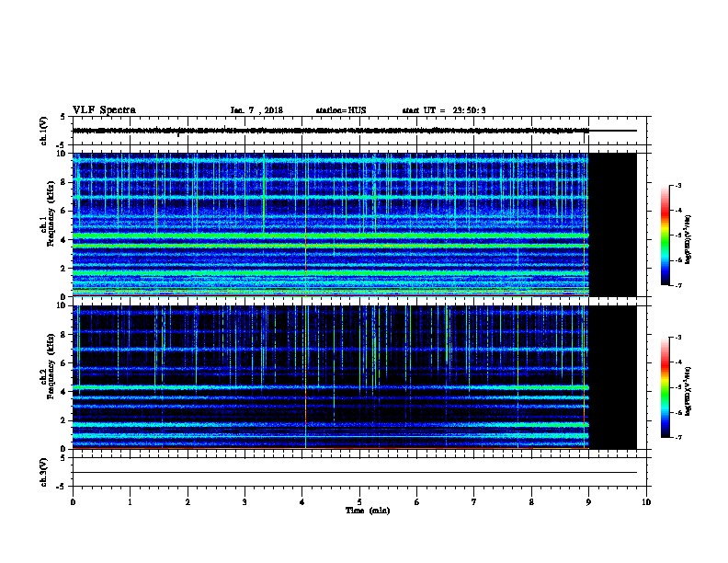Click the "-3" value on ch.1 color bar
728x563 pixels.
pos(678,186)
